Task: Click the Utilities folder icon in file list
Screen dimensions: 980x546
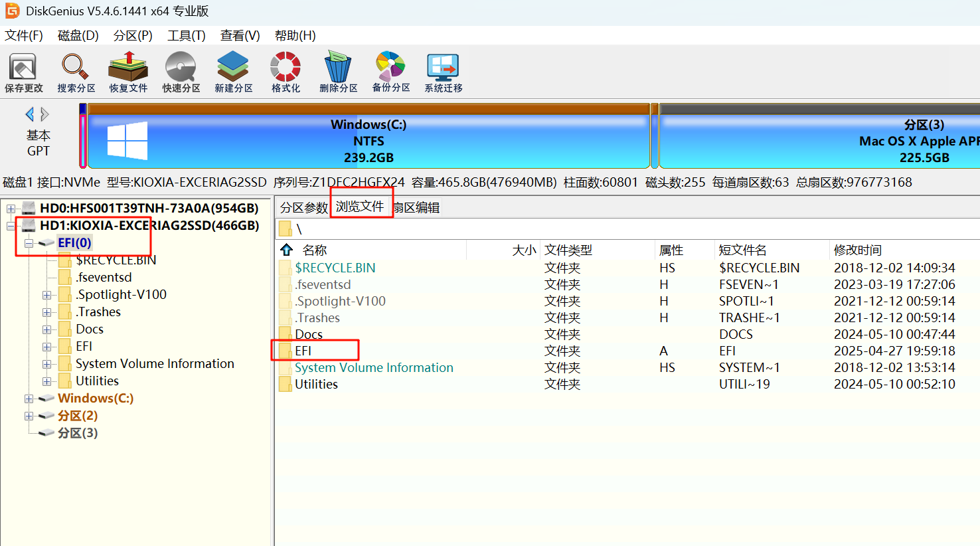Action: [x=286, y=384]
